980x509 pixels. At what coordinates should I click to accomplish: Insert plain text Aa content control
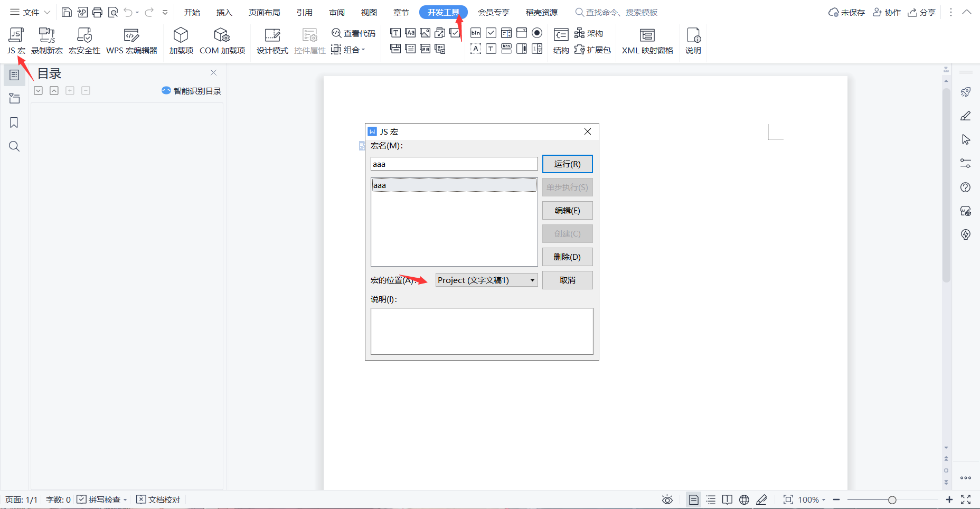[410, 33]
